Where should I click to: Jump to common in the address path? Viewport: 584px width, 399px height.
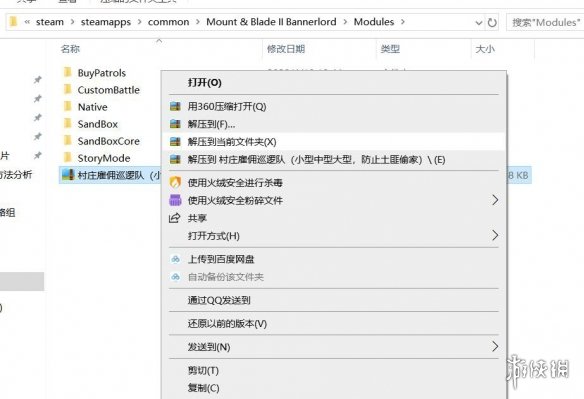tap(168, 22)
